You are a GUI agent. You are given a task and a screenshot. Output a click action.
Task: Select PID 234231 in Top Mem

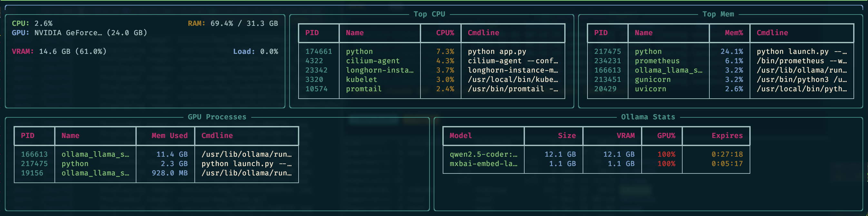(x=607, y=61)
